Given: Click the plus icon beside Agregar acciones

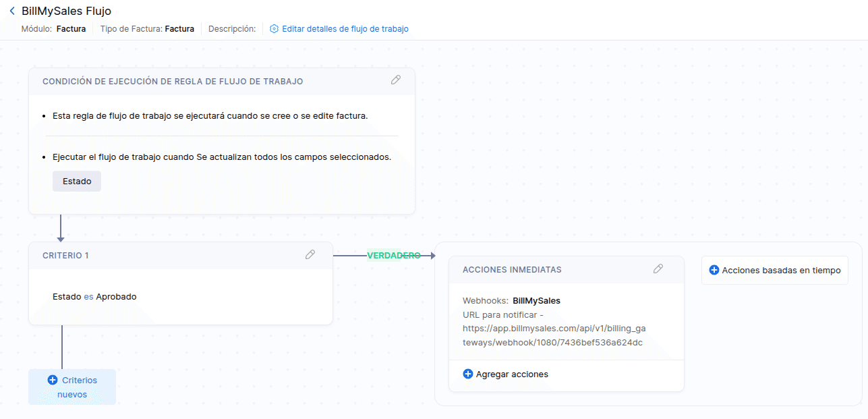Looking at the screenshot, I should point(468,374).
